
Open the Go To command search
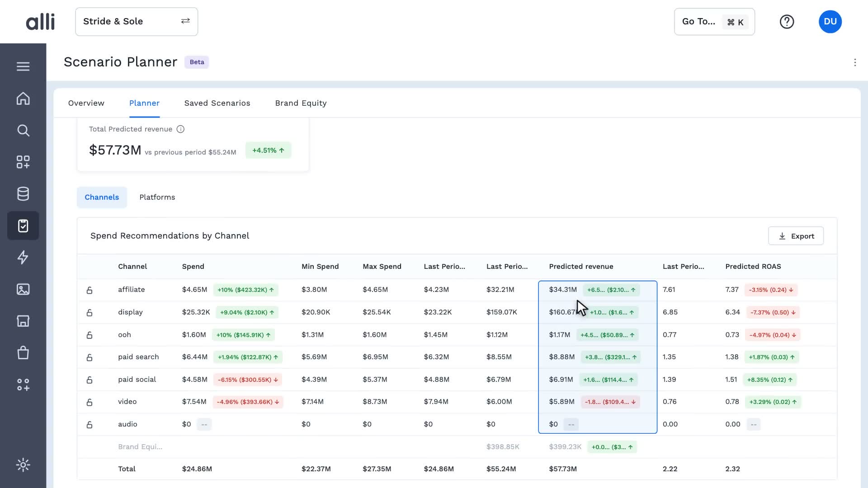714,22
